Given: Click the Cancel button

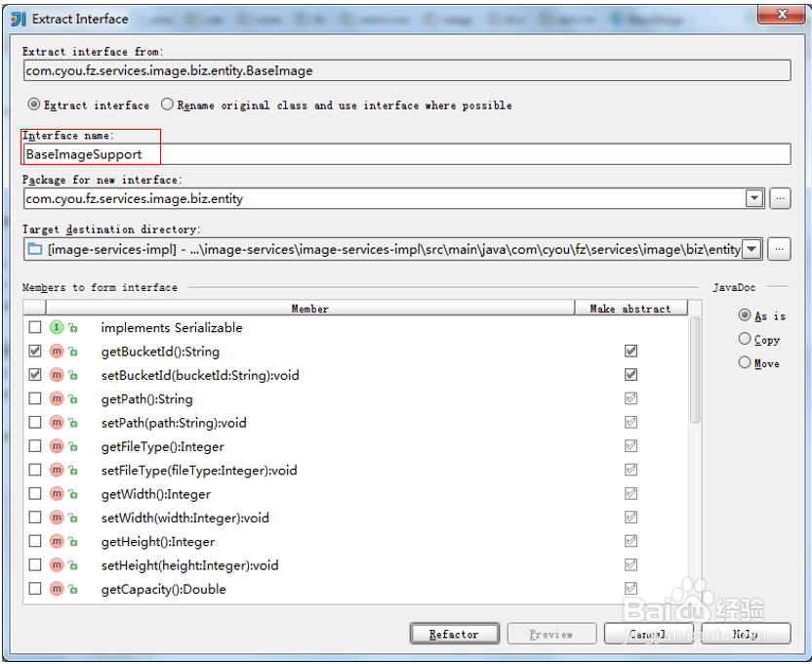Looking at the screenshot, I should click(648, 634).
